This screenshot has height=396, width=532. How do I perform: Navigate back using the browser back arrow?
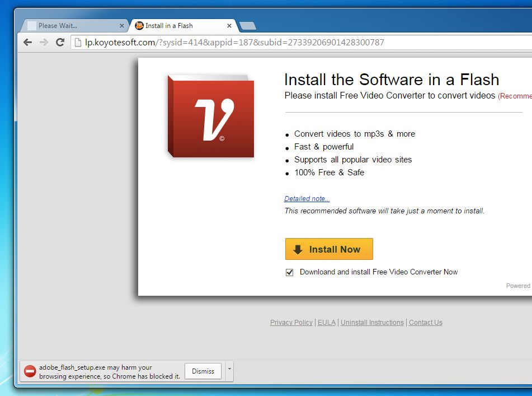tap(27, 42)
